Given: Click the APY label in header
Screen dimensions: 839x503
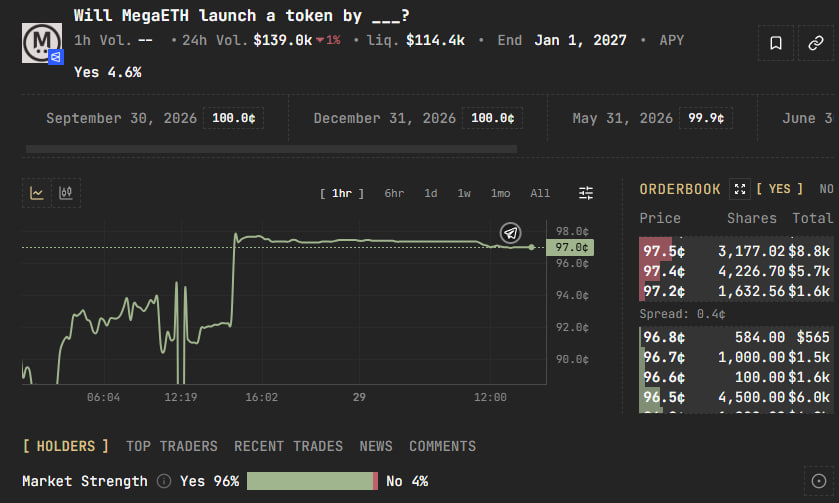Looking at the screenshot, I should click(672, 40).
